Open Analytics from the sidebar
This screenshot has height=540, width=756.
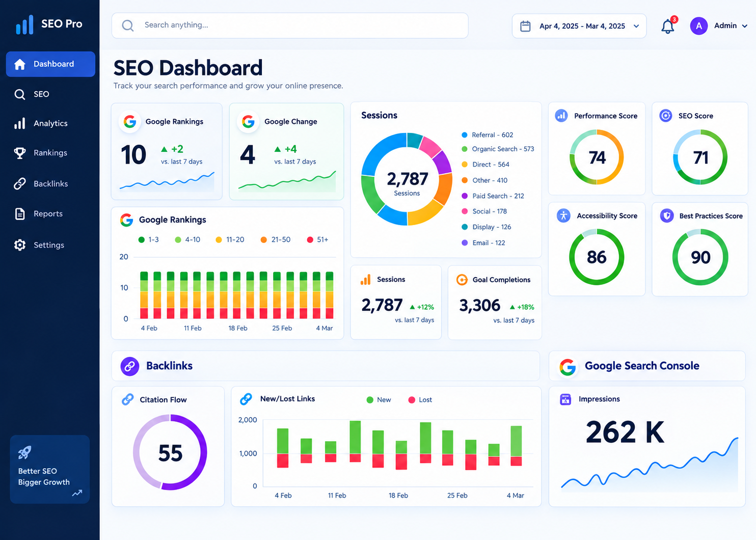(50, 123)
